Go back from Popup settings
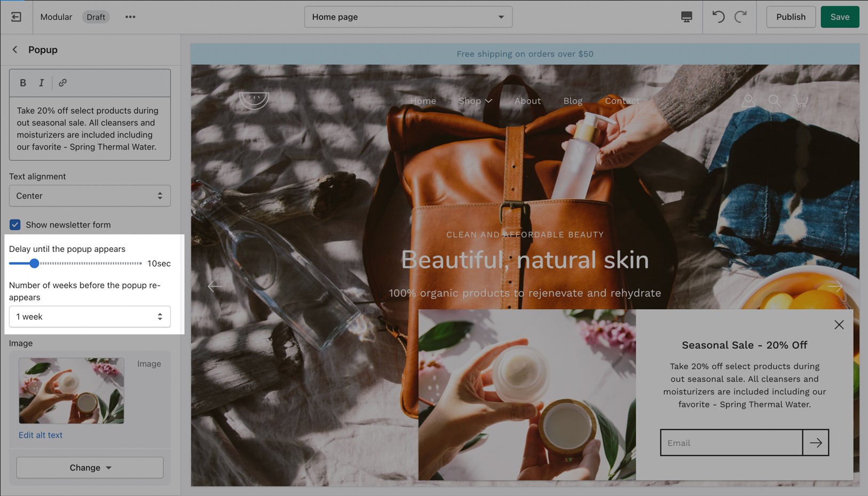868x496 pixels. coord(15,50)
